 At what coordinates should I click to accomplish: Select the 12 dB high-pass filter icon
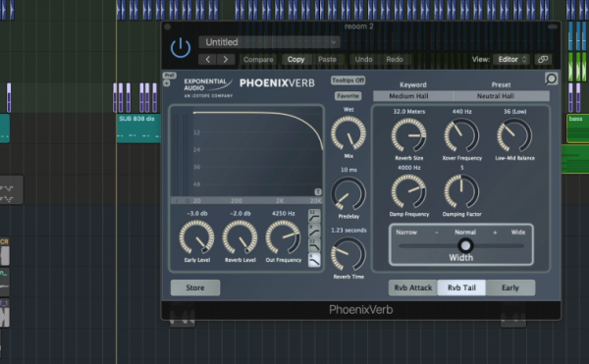tap(314, 216)
